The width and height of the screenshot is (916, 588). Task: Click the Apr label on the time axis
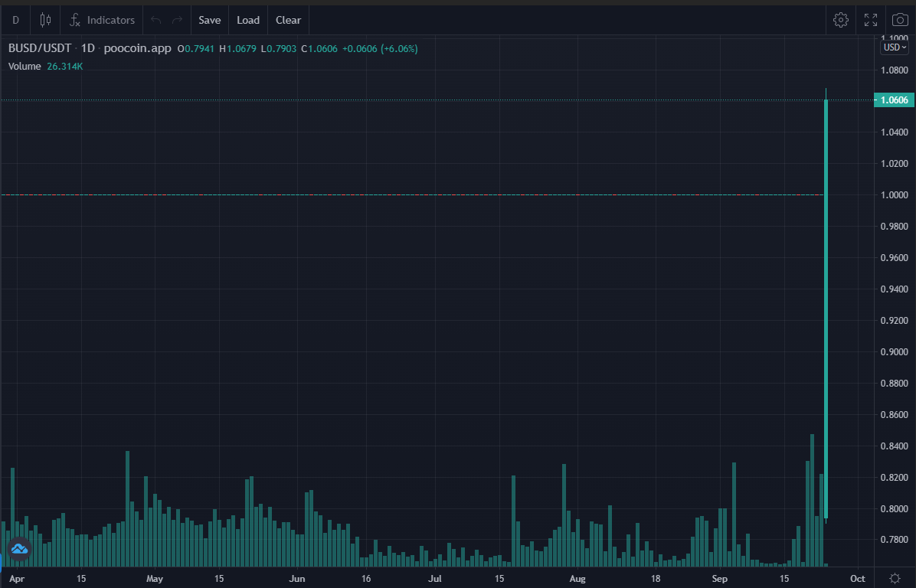[17, 579]
